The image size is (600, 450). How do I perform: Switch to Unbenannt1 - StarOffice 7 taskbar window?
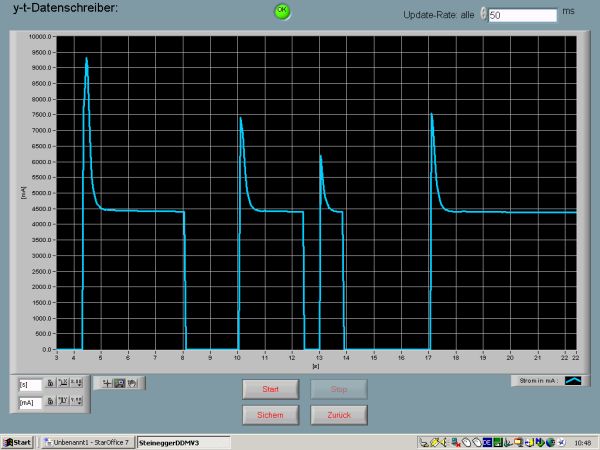(x=88, y=443)
